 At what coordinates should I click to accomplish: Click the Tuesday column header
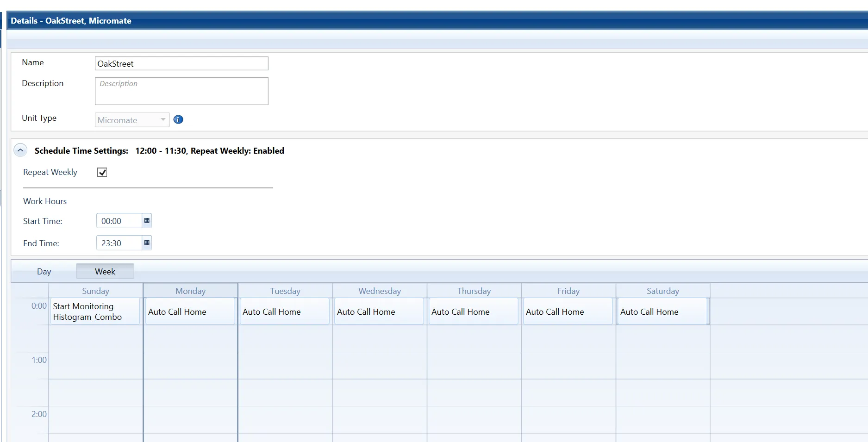click(285, 291)
